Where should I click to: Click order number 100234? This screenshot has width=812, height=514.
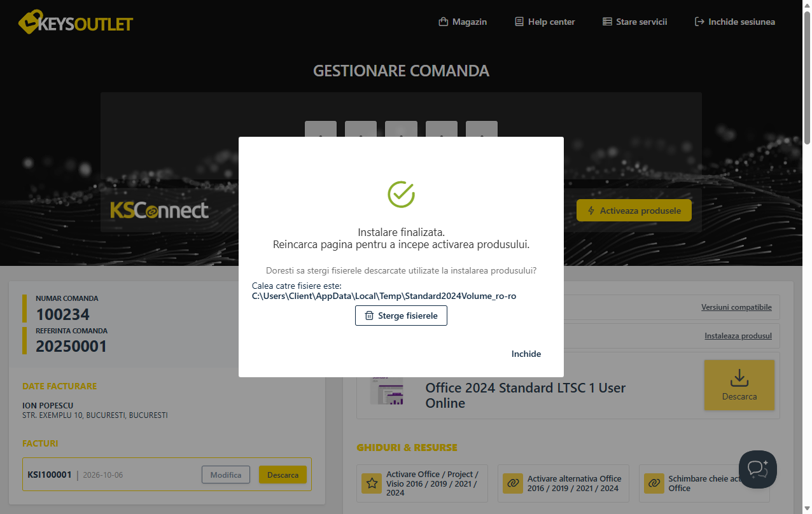62,314
